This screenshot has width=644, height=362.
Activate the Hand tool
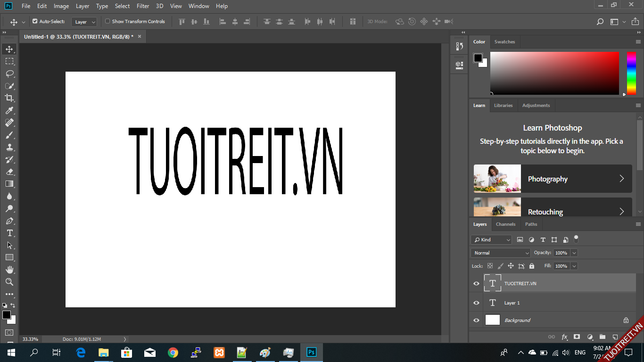pyautogui.click(x=9, y=270)
